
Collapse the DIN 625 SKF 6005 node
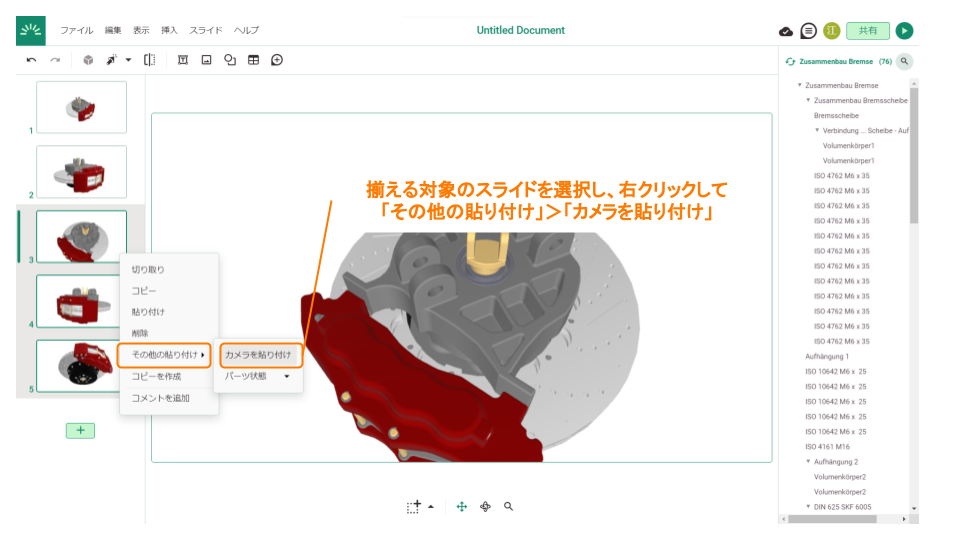(808, 506)
